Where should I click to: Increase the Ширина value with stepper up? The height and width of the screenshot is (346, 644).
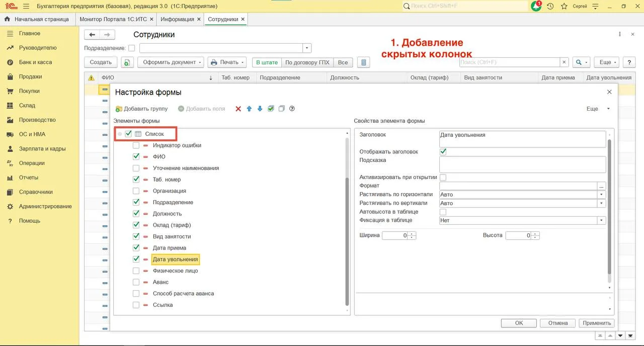(412, 233)
